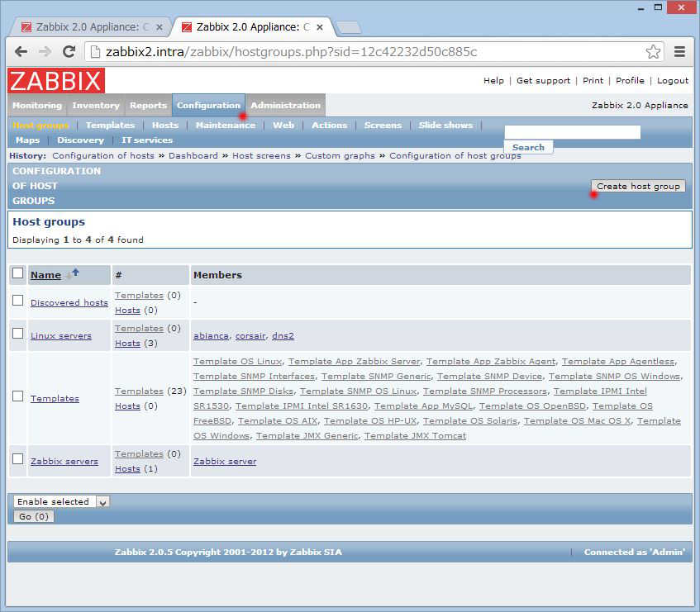Screen dimensions: 700x612
Task: Open the Discovered hosts group link
Action: point(69,302)
